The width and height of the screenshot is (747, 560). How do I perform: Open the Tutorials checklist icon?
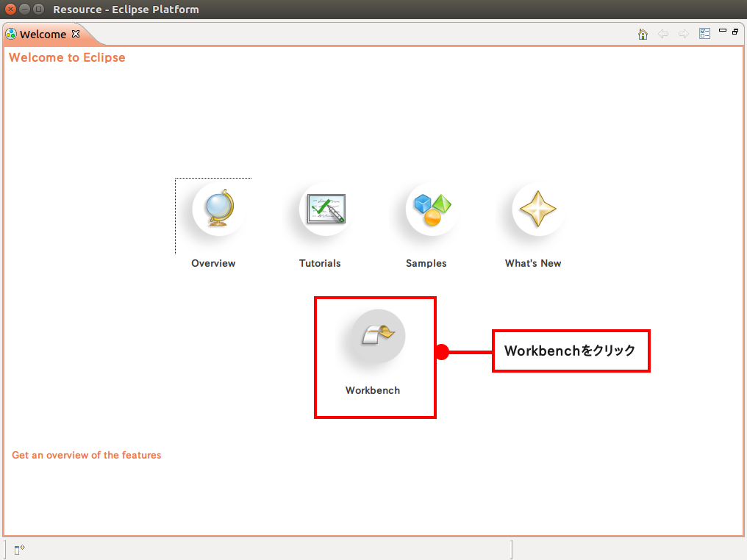tap(326, 209)
